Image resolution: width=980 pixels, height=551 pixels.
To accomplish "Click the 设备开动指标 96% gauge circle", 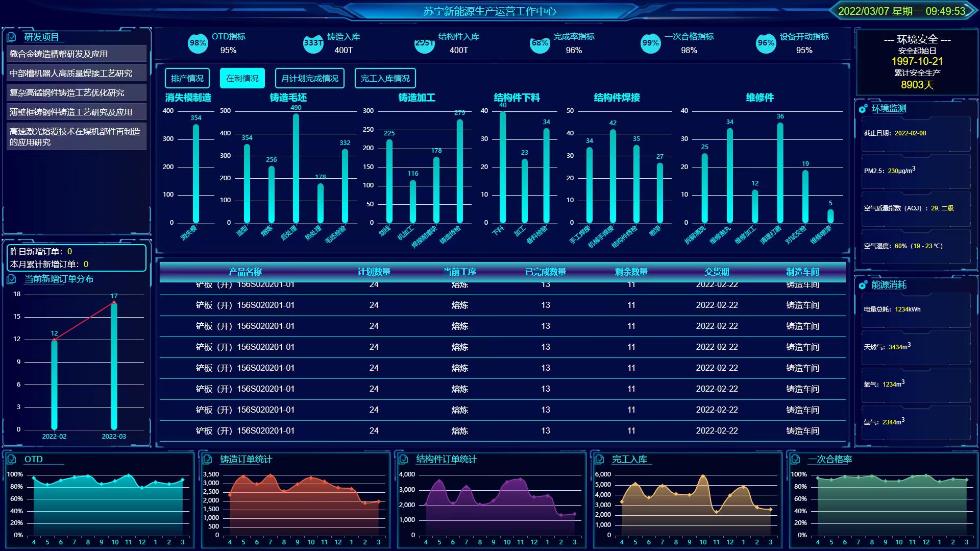I will pyautogui.click(x=766, y=43).
